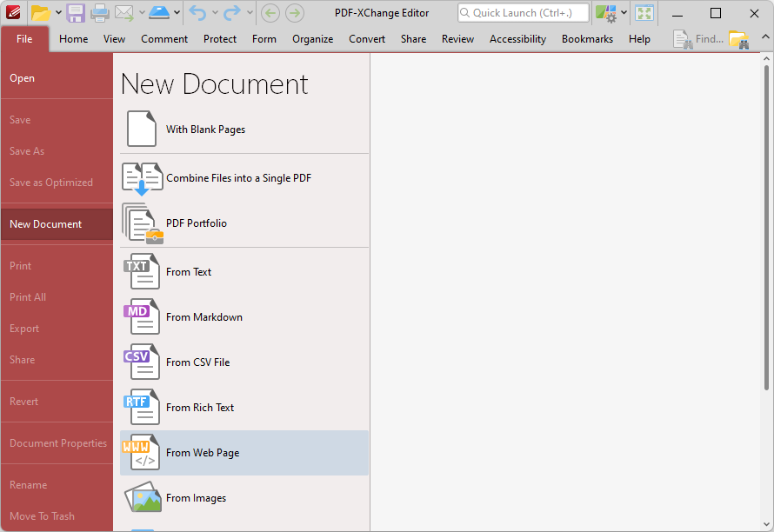774x532 pixels.
Task: Click the blank page icon
Action: (x=142, y=129)
